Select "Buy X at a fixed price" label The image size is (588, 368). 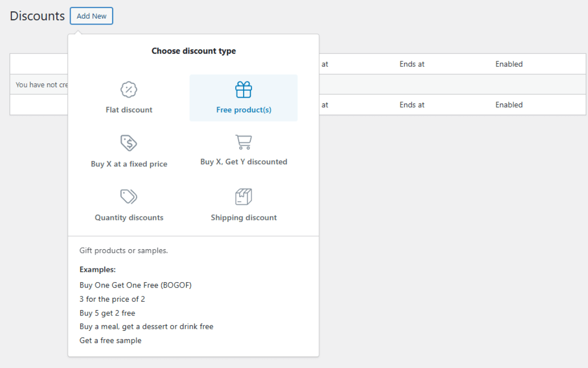coord(129,164)
